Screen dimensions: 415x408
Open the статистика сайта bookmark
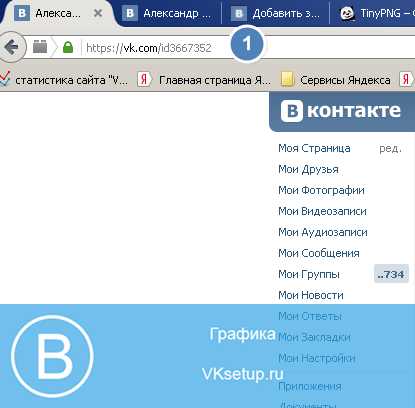pos(65,80)
